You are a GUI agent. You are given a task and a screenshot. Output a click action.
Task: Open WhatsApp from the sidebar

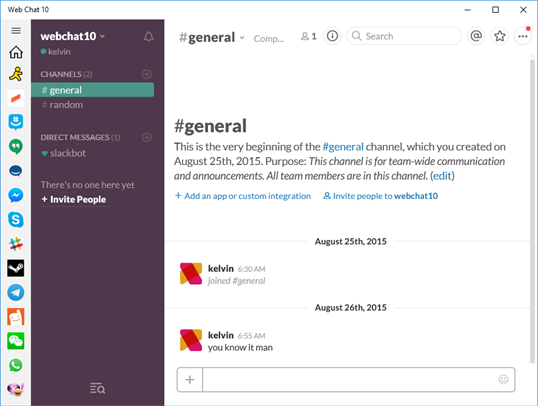pos(16,365)
